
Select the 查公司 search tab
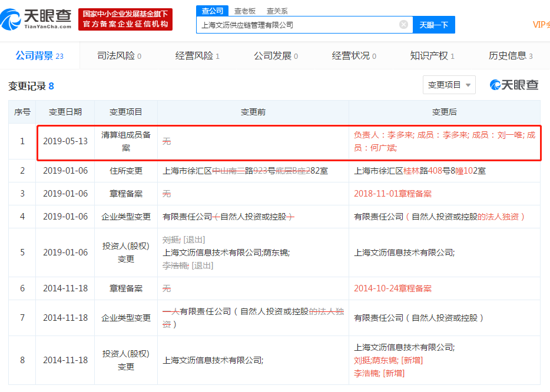[212, 11]
